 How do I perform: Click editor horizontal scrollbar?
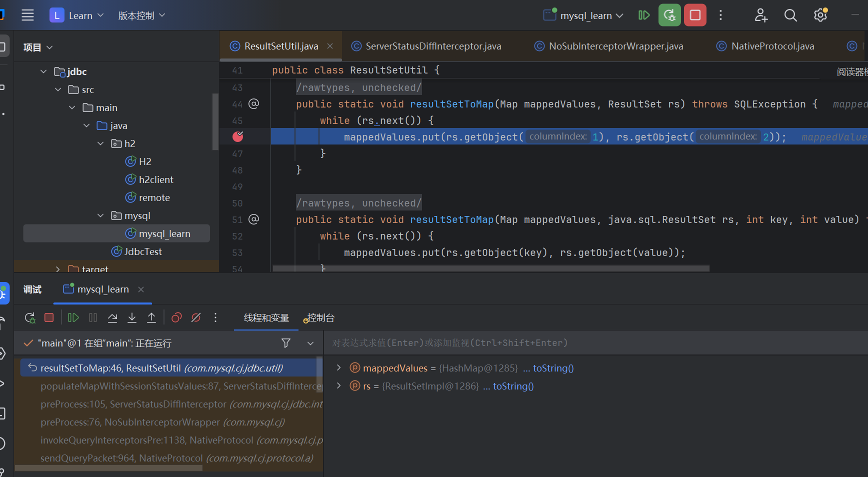pos(491,268)
